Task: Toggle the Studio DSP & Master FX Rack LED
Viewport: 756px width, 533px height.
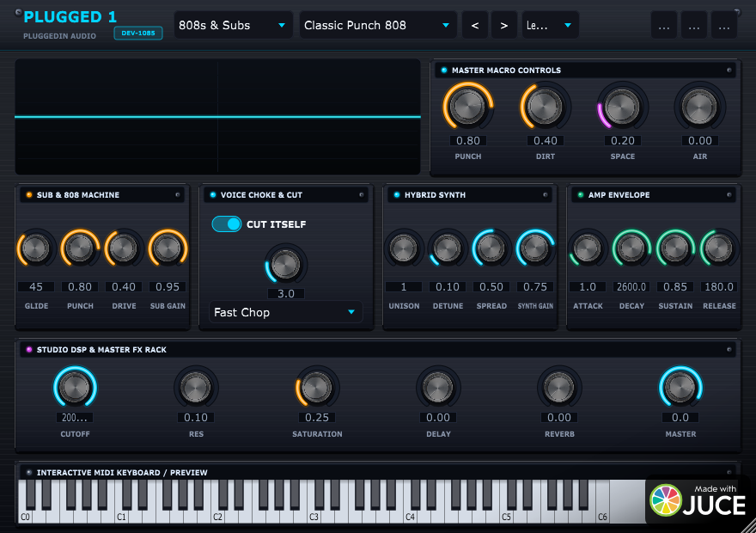Action: (x=29, y=350)
